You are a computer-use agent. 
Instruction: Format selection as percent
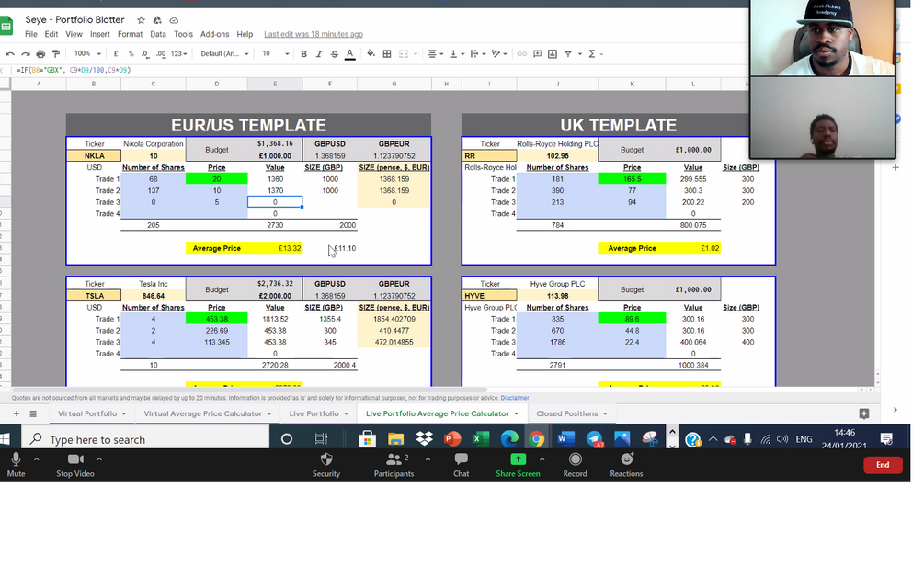click(x=131, y=53)
